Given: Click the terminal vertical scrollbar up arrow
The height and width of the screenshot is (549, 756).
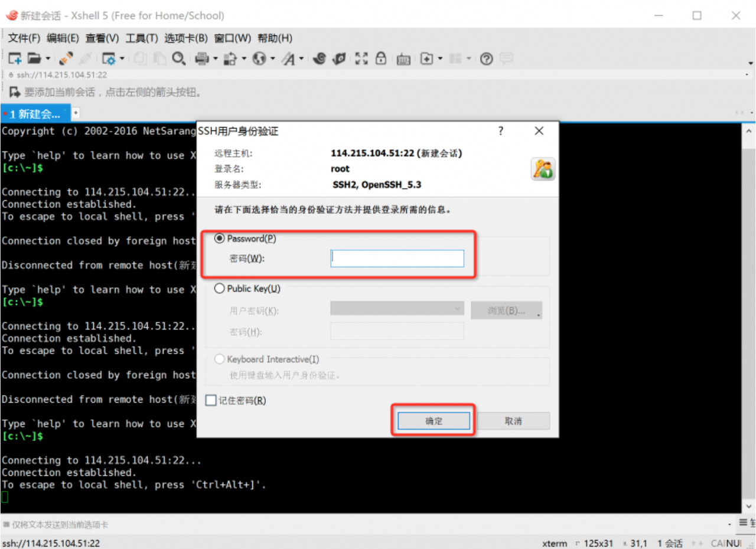Looking at the screenshot, I should point(749,130).
